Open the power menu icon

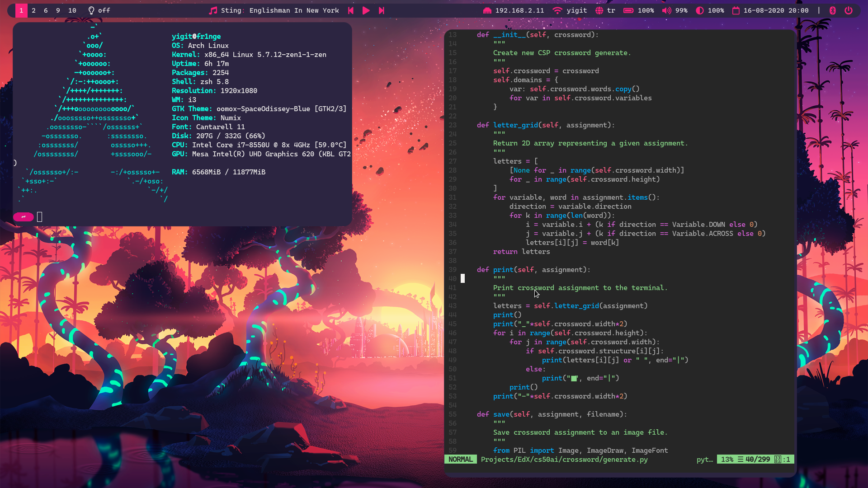[849, 10]
